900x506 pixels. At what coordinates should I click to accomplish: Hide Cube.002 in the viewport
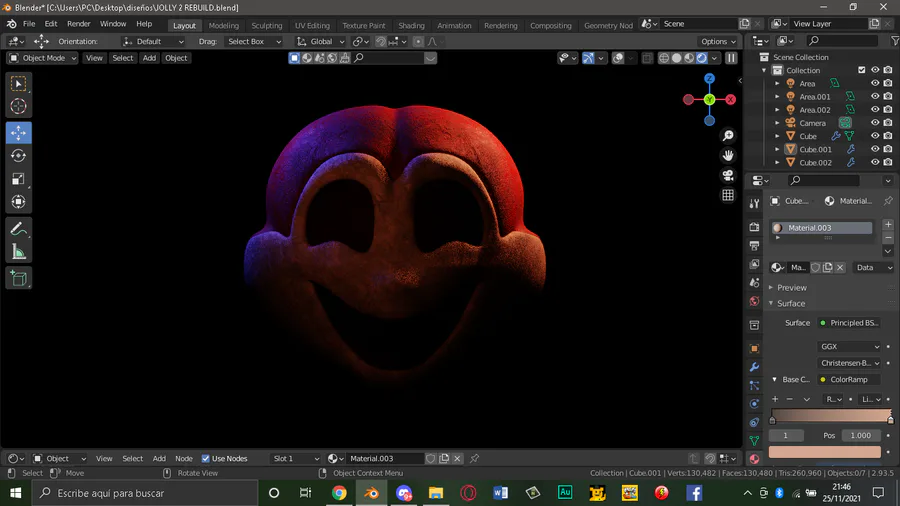pos(875,162)
